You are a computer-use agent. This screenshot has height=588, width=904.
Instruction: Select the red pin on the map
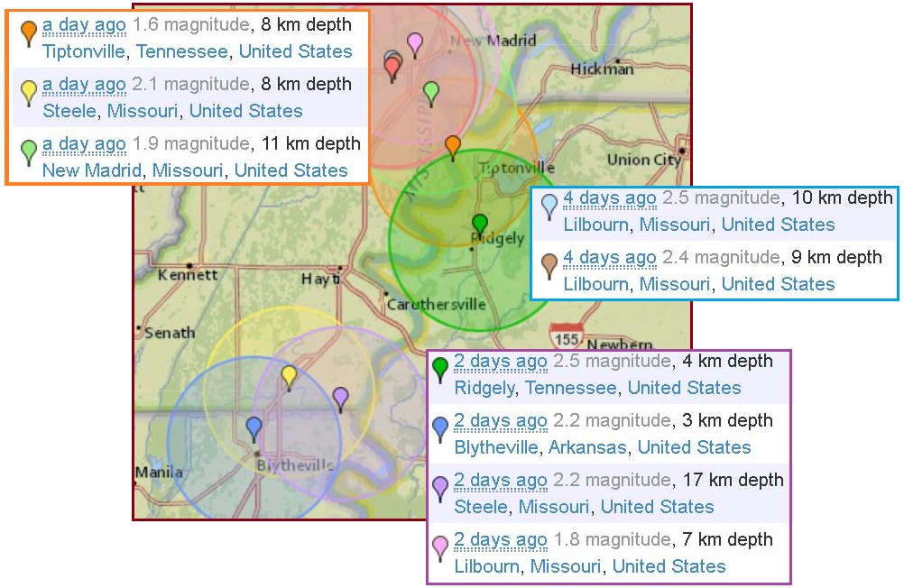click(392, 69)
